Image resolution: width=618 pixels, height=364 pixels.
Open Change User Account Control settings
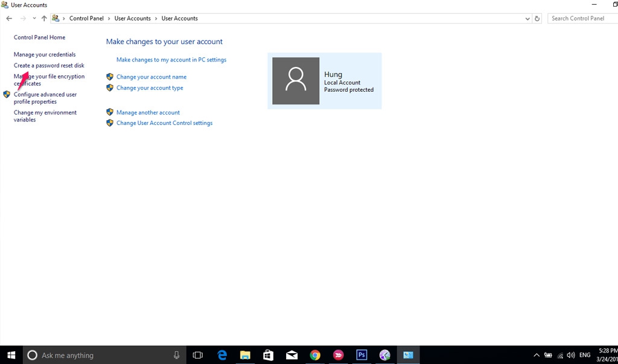(164, 123)
